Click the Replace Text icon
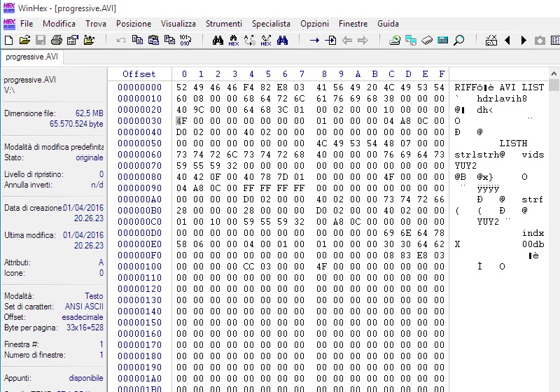Image resolution: width=560 pixels, height=392 pixels. (250, 40)
